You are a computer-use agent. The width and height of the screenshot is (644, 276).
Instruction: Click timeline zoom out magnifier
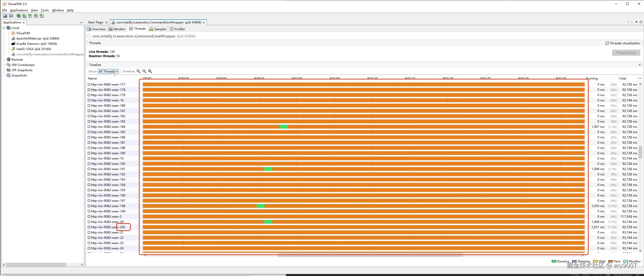coord(144,71)
